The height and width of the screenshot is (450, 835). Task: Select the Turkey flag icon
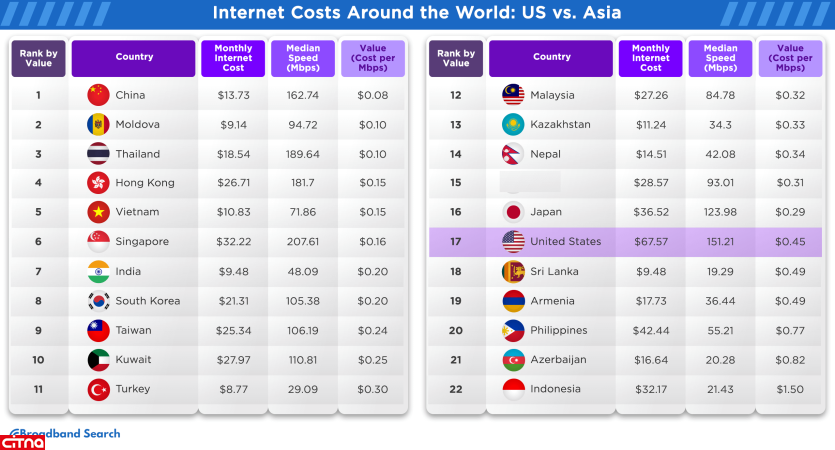point(98,389)
